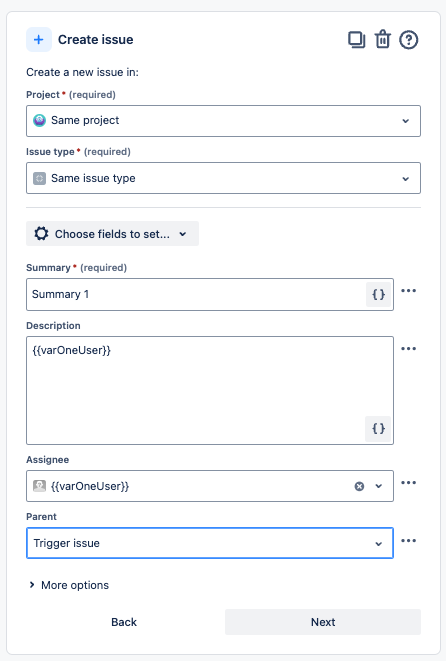The height and width of the screenshot is (661, 446).
Task: Click the Next button
Action: [x=323, y=622]
